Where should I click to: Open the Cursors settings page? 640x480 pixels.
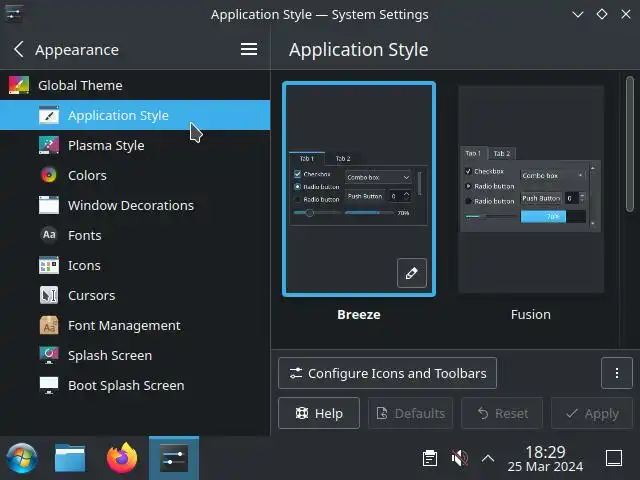pyautogui.click(x=135, y=295)
